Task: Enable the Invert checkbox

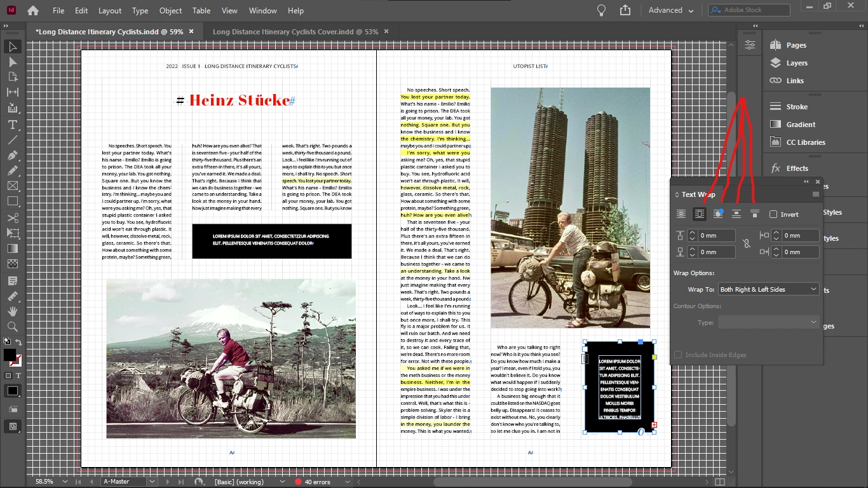Action: (x=773, y=214)
